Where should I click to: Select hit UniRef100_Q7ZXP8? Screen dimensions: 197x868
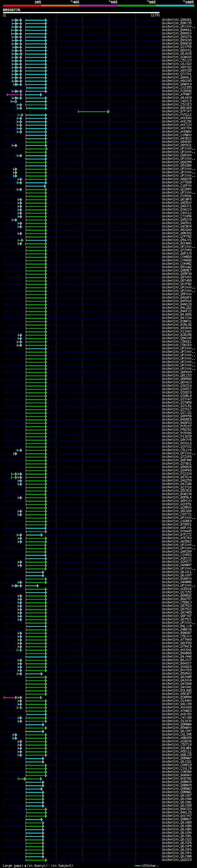(x=177, y=457)
